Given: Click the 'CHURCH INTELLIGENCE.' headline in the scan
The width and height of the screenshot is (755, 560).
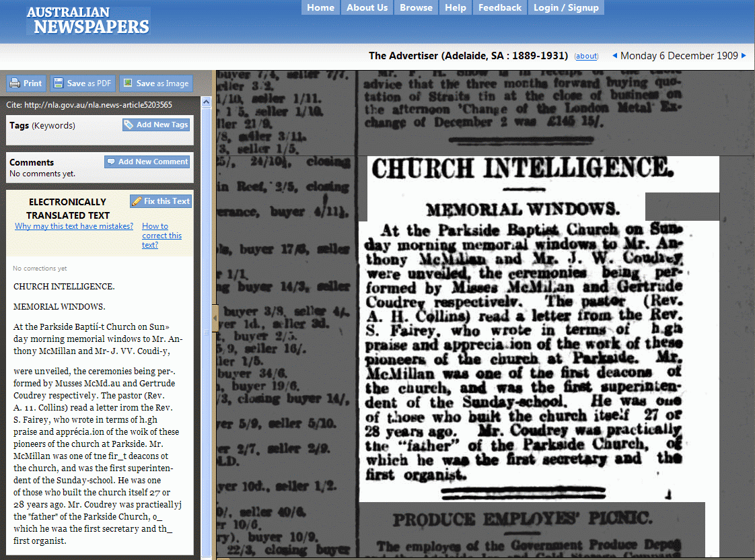Looking at the screenshot, I should (522, 169).
